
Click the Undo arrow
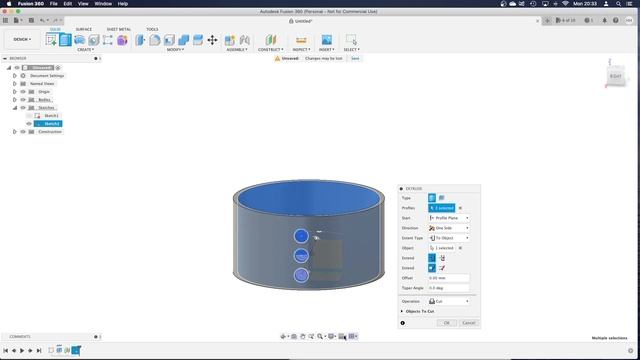click(43, 20)
